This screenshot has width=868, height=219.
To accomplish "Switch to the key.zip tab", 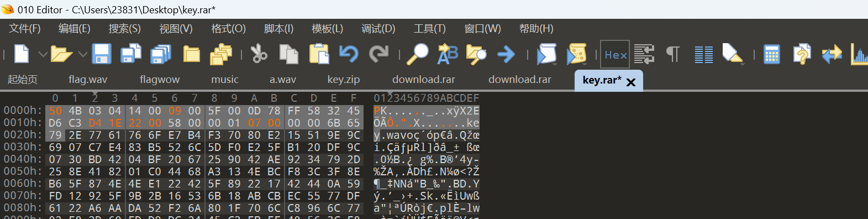I will (344, 80).
